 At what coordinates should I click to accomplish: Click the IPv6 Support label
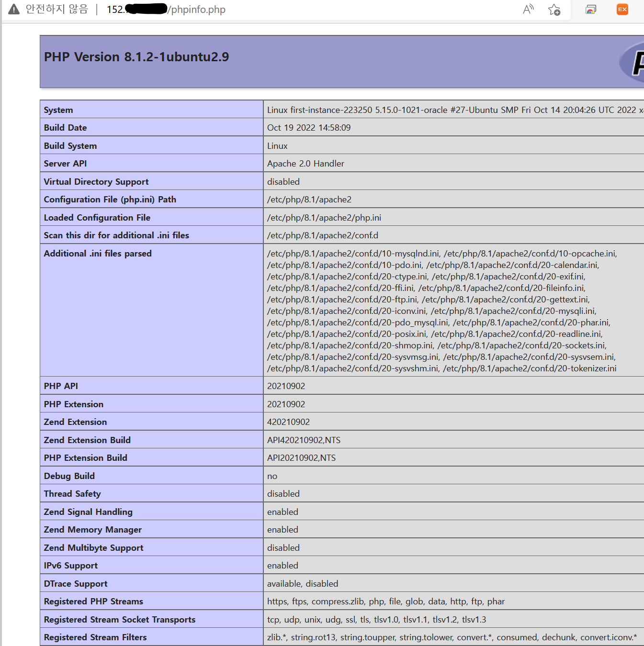(71, 566)
